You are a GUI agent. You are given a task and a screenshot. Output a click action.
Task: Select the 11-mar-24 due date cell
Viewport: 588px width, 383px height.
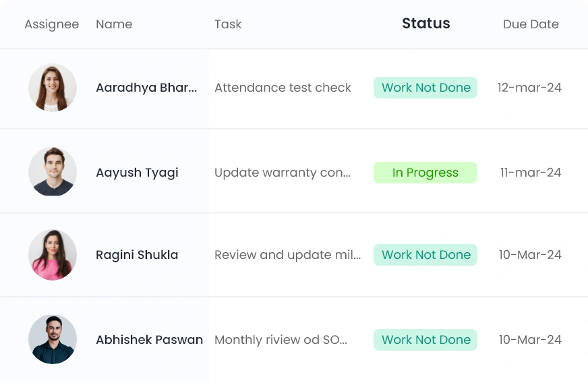(530, 173)
